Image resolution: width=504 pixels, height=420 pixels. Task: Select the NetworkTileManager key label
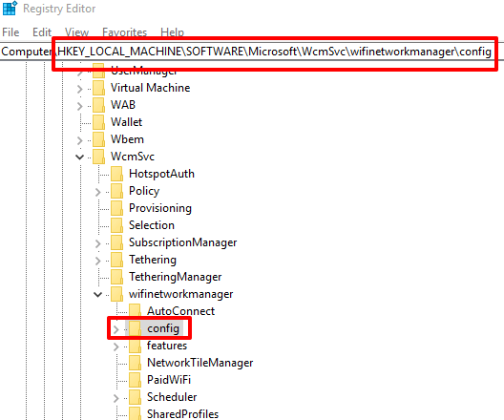pos(199,363)
